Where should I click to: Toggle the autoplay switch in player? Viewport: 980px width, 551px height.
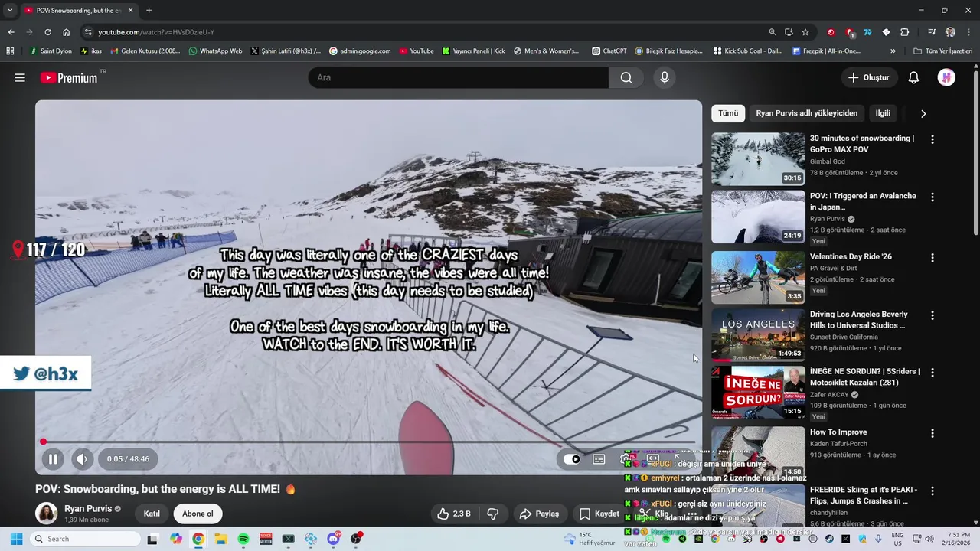[x=572, y=459]
